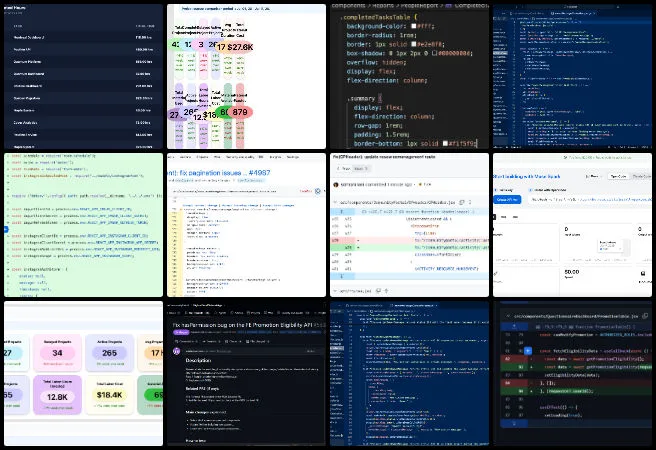Click the "12.8K" purple labor hours card
656x450 pixels.
pyautogui.click(x=57, y=395)
